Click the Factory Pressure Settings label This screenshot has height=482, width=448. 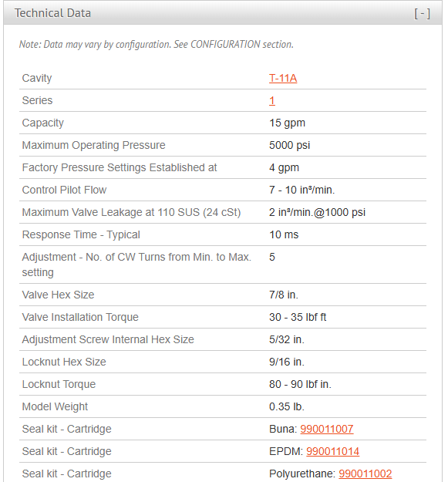(x=120, y=167)
